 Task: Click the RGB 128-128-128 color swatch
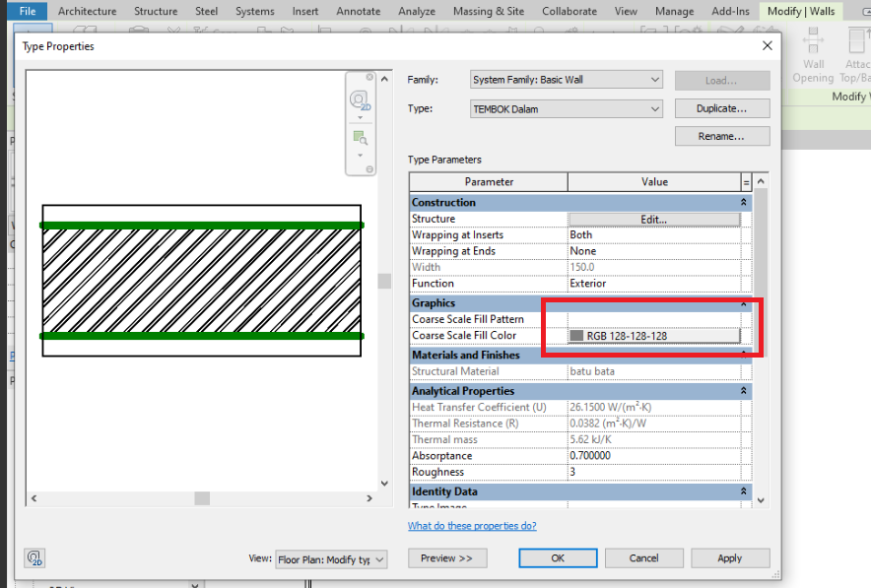[576, 334]
